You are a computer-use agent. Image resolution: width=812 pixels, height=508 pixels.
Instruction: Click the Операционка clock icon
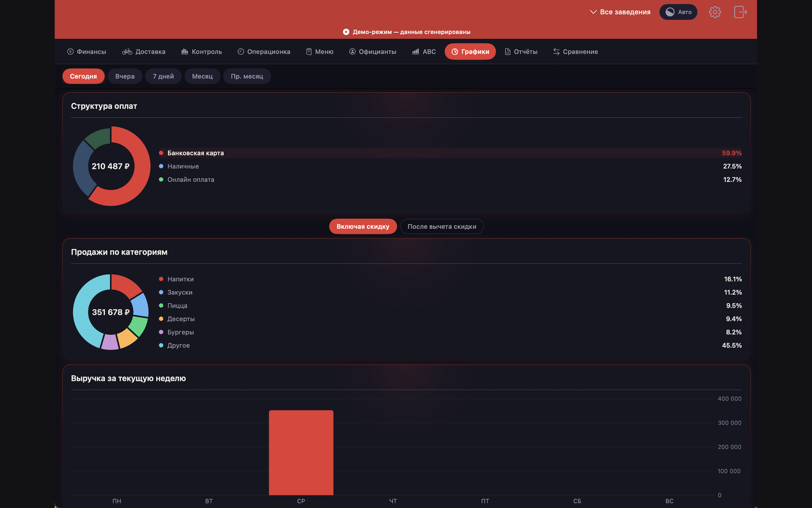click(240, 51)
